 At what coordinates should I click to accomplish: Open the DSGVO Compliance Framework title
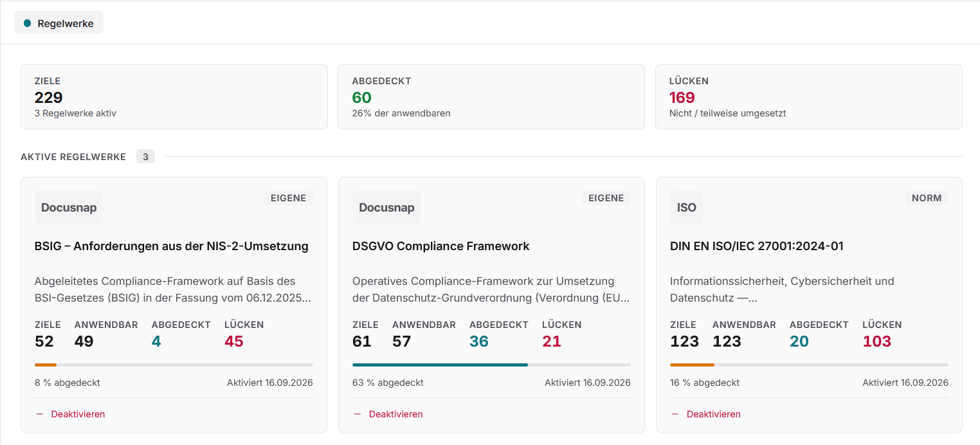click(x=441, y=246)
